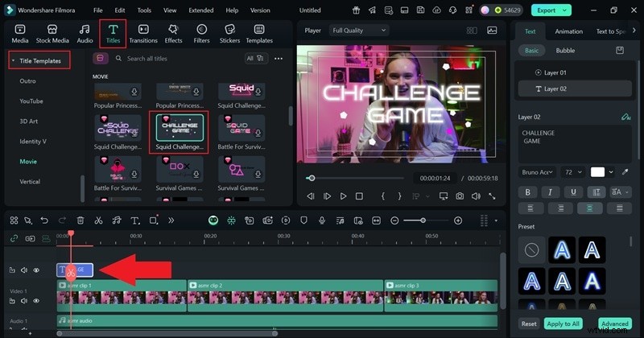The height and width of the screenshot is (338, 644).
Task: Open the text color dropdown arrow
Action: (x=611, y=172)
